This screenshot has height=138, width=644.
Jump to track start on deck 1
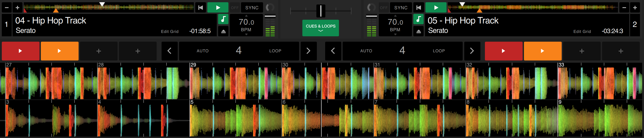coord(201,7)
